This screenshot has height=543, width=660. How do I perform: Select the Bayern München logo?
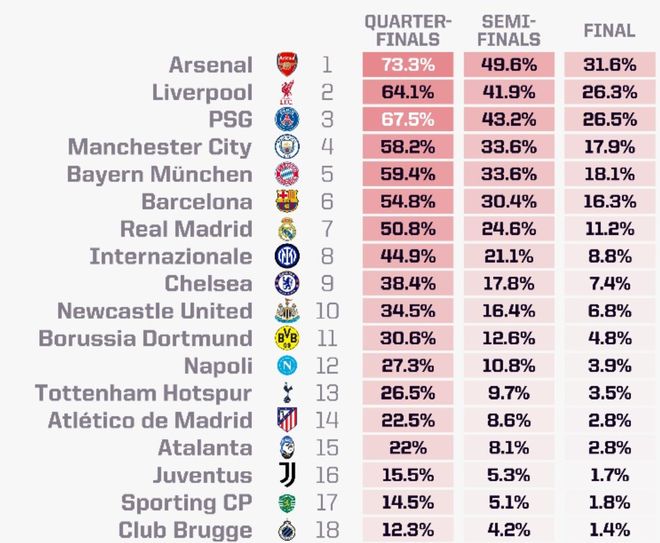[x=287, y=174]
